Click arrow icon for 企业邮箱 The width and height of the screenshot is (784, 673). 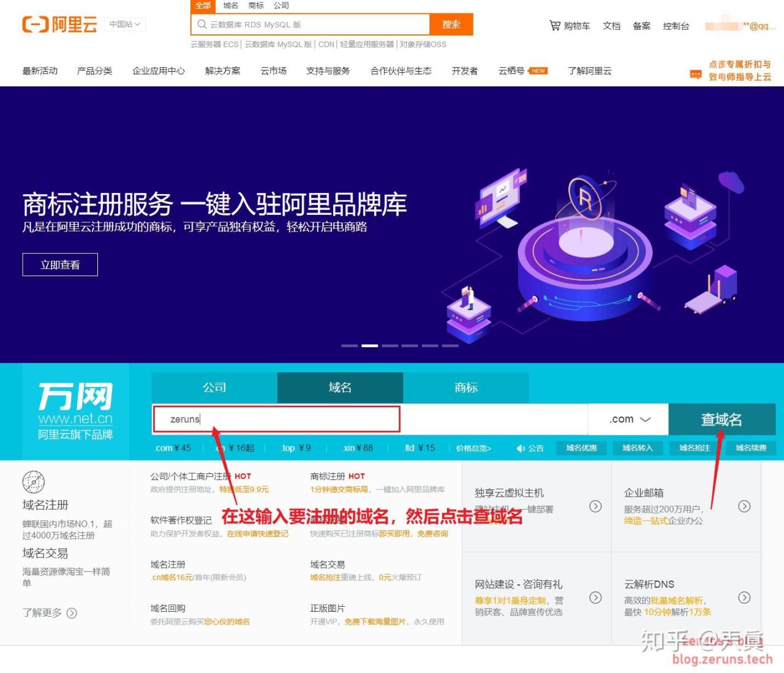pyautogui.click(x=744, y=506)
